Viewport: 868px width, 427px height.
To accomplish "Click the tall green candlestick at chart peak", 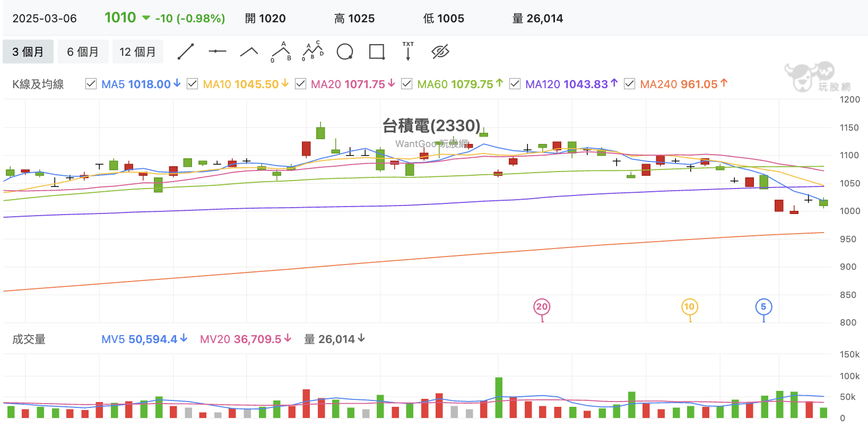I will point(320,131).
